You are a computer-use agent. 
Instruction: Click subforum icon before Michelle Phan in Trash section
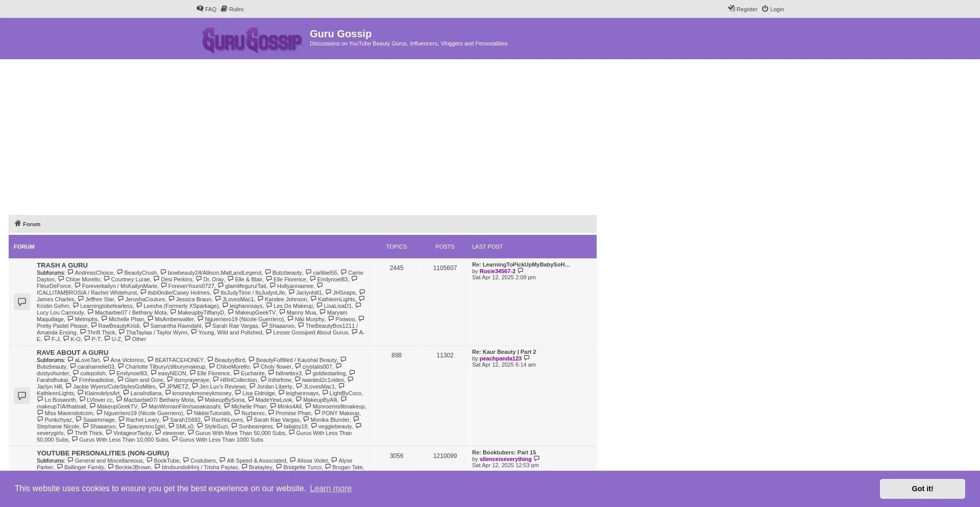[105, 319]
